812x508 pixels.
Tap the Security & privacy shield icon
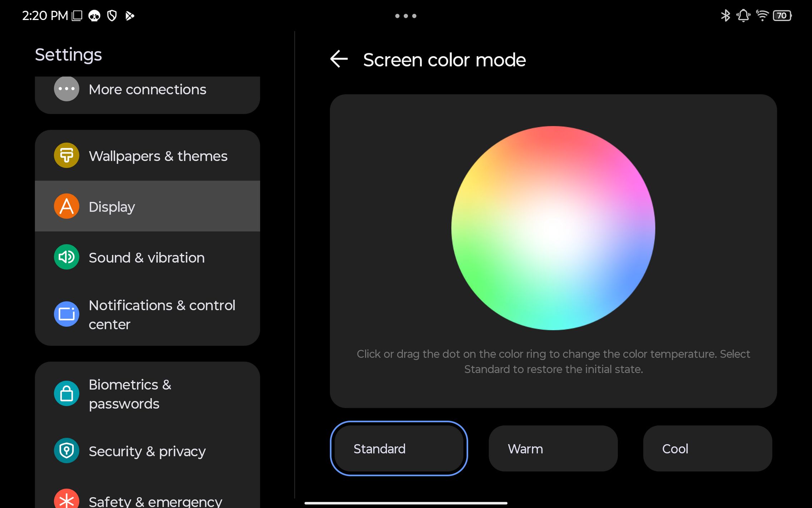click(66, 451)
